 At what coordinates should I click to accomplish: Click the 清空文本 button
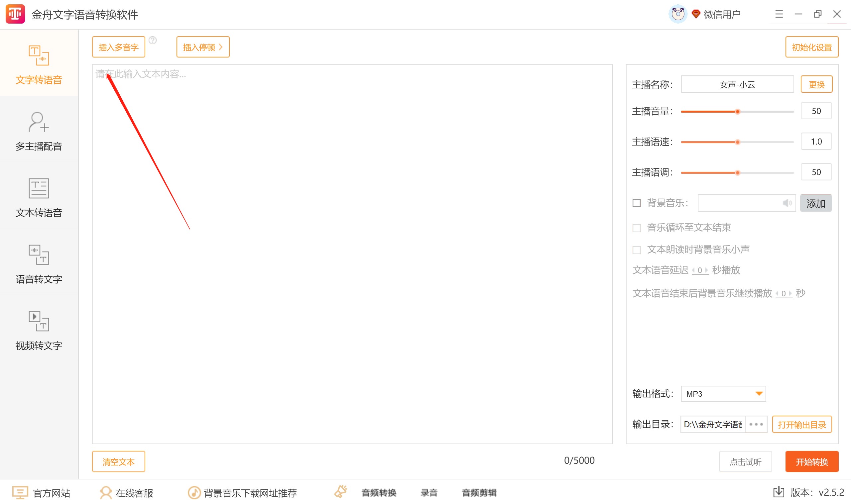point(119,461)
